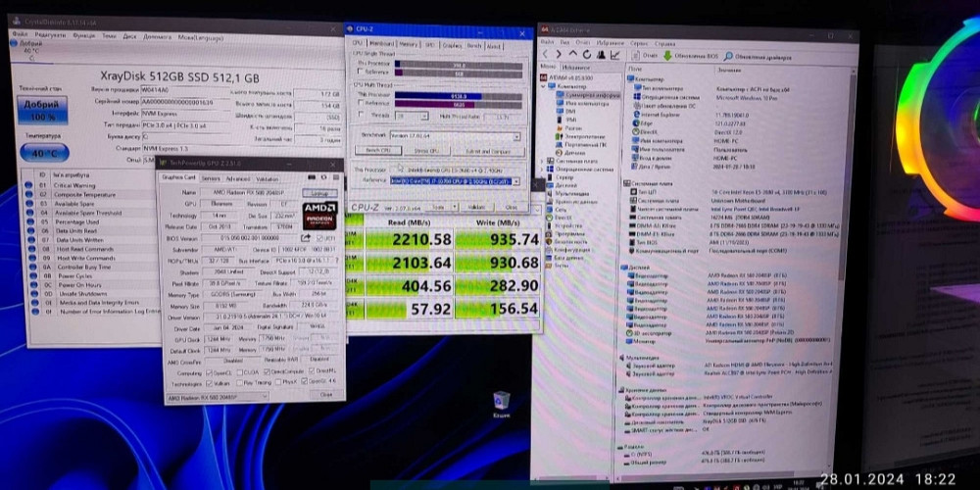Click the Bench CPU button in CPU-Z

click(x=379, y=151)
